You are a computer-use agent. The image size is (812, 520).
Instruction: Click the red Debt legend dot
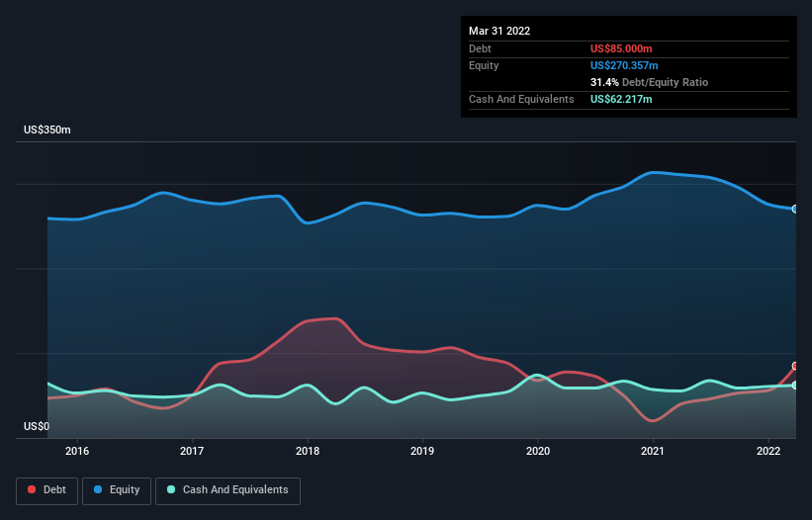tap(32, 489)
